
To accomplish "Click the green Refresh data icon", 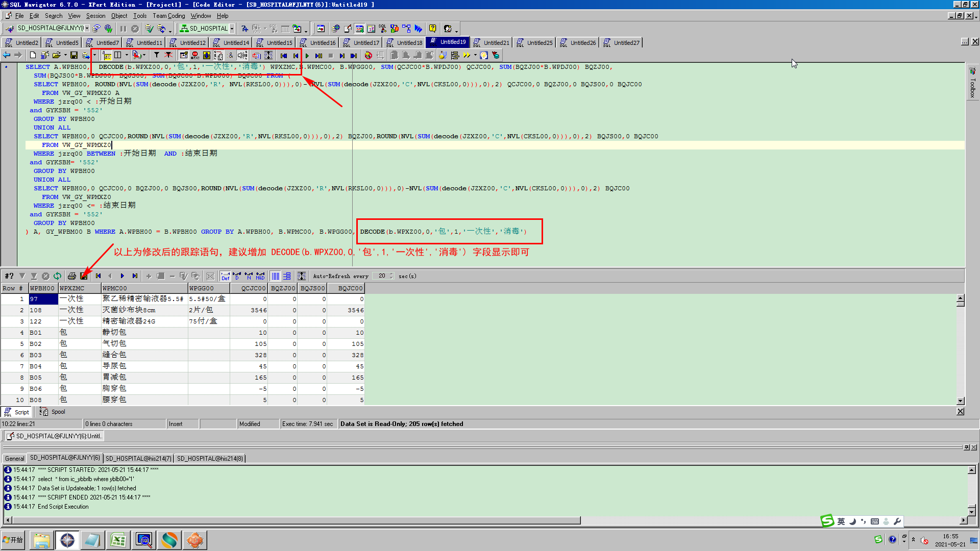I will (x=57, y=276).
